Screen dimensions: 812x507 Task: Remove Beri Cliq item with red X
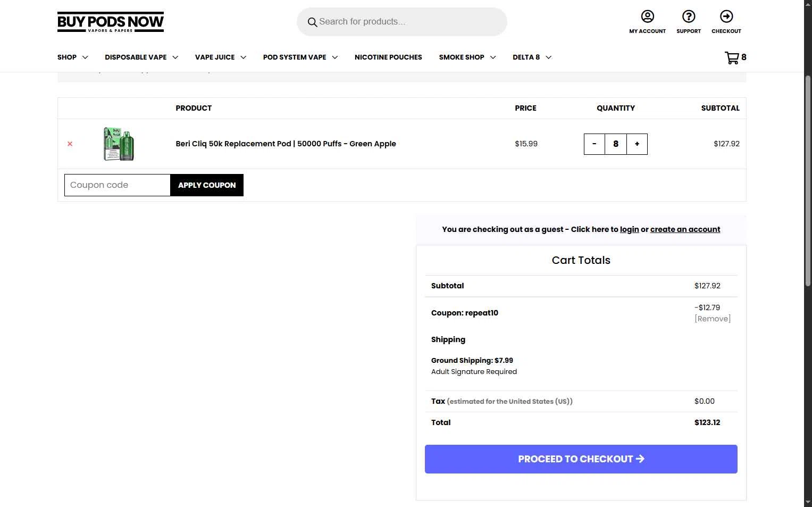coord(70,144)
